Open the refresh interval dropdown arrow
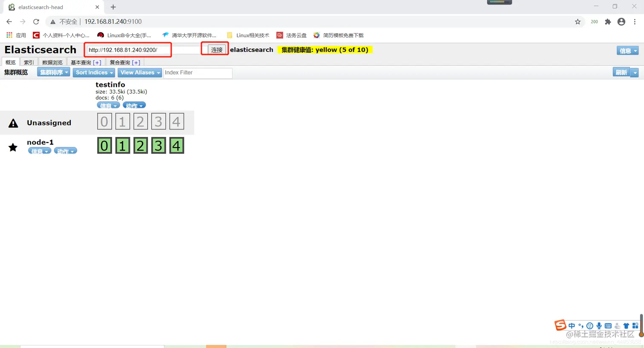The width and height of the screenshot is (644, 348). coord(635,72)
